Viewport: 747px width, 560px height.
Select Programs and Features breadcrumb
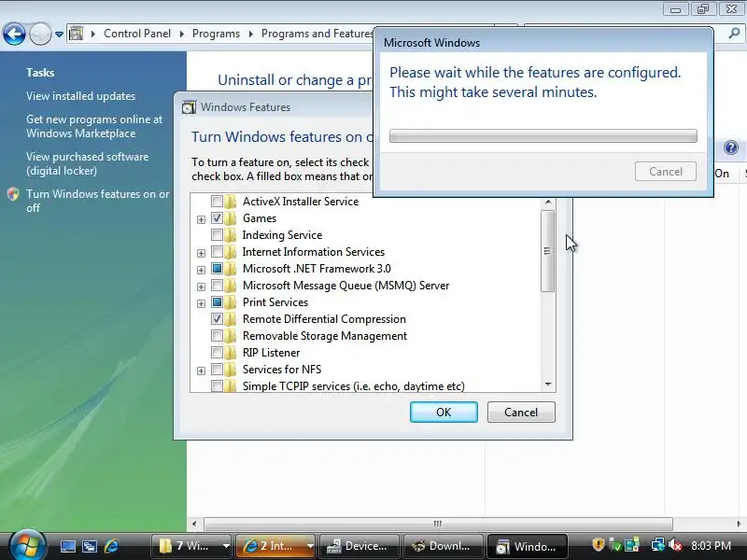pos(317,34)
